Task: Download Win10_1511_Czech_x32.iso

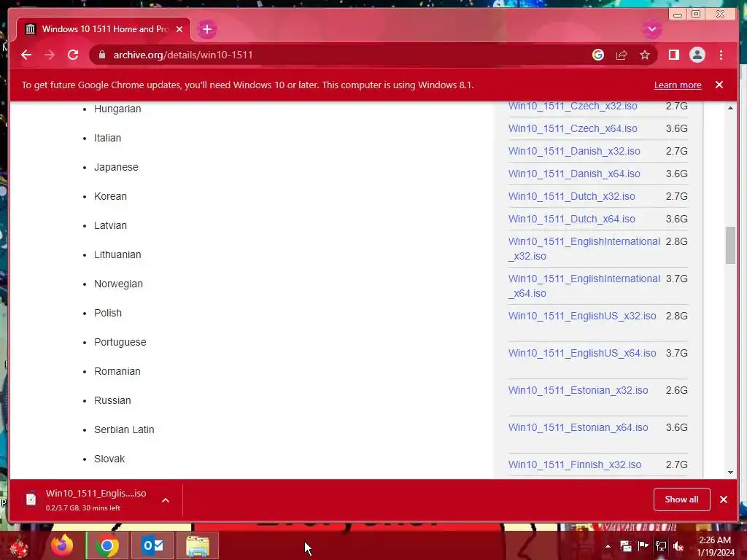Action: pos(572,106)
